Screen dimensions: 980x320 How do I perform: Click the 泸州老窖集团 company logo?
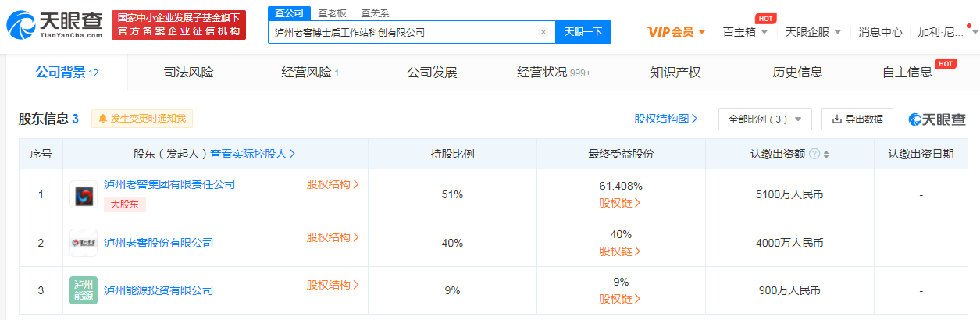click(x=84, y=194)
